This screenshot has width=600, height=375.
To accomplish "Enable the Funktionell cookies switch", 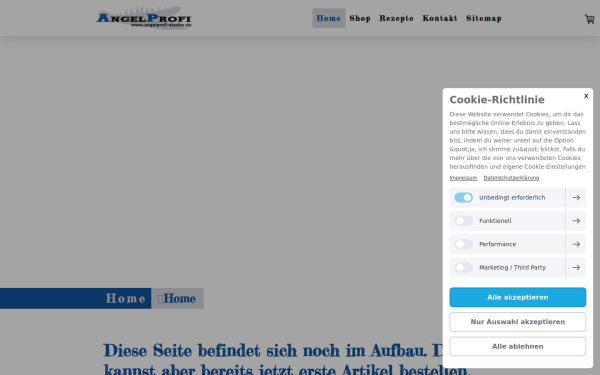I will click(463, 221).
